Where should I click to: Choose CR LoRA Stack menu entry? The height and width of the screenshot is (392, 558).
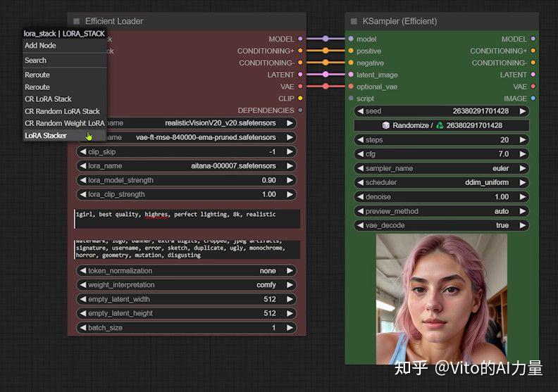pos(64,99)
